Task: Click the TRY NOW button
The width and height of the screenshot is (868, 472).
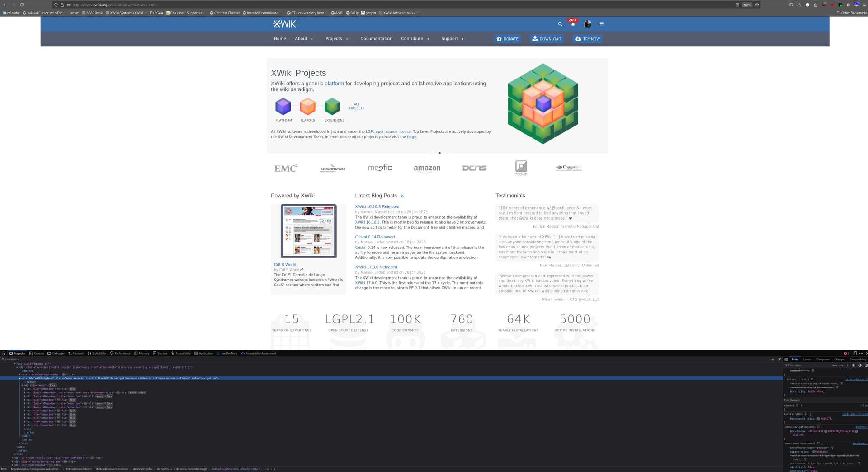Action: 587,39
